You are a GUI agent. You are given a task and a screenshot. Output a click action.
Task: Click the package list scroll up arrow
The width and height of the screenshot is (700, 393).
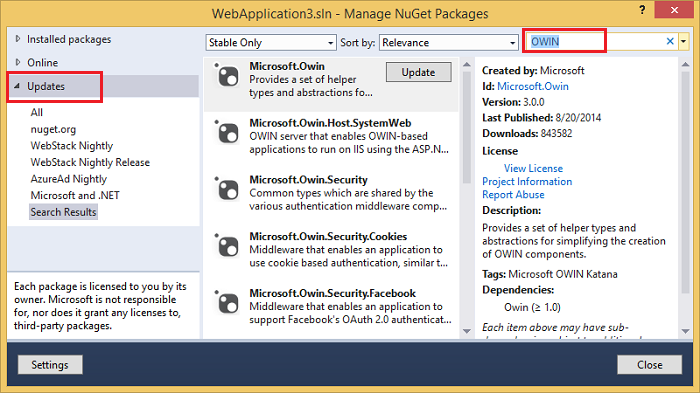tap(467, 65)
